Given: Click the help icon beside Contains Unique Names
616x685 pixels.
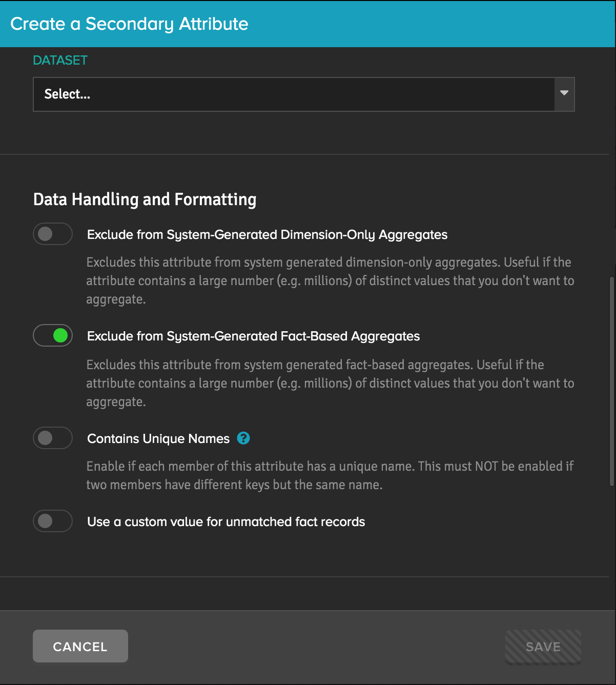Looking at the screenshot, I should pyautogui.click(x=243, y=438).
